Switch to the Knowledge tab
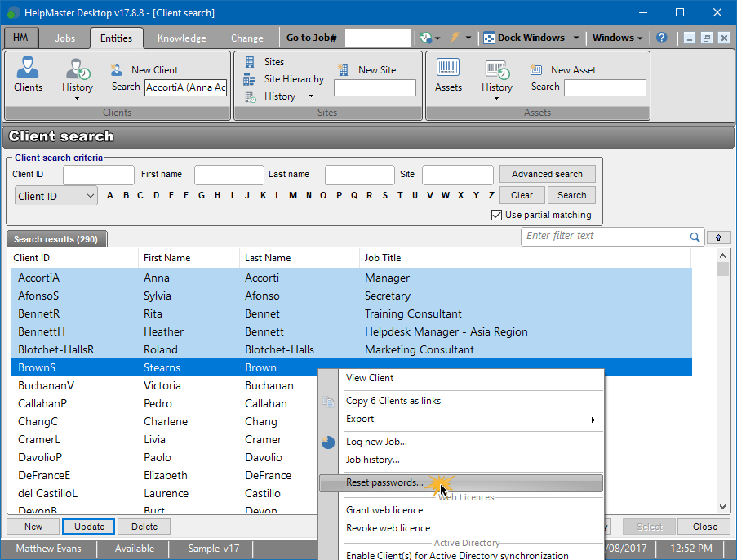The image size is (737, 560). 181,38
